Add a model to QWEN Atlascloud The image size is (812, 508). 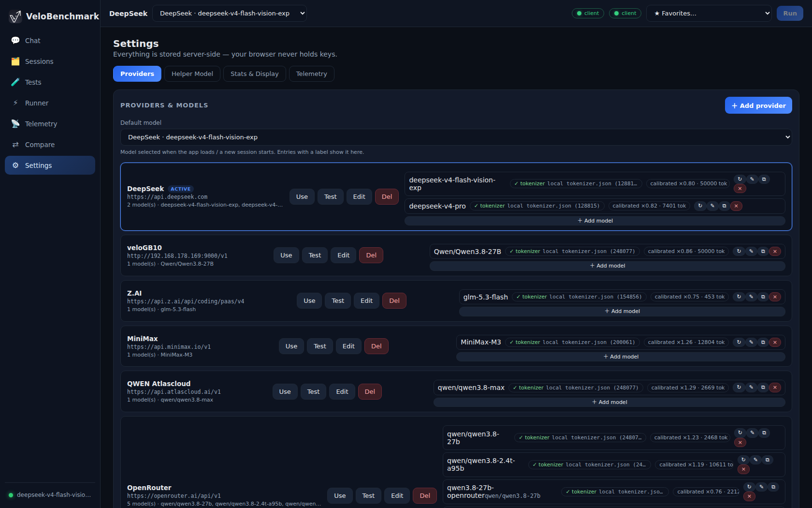(x=609, y=402)
